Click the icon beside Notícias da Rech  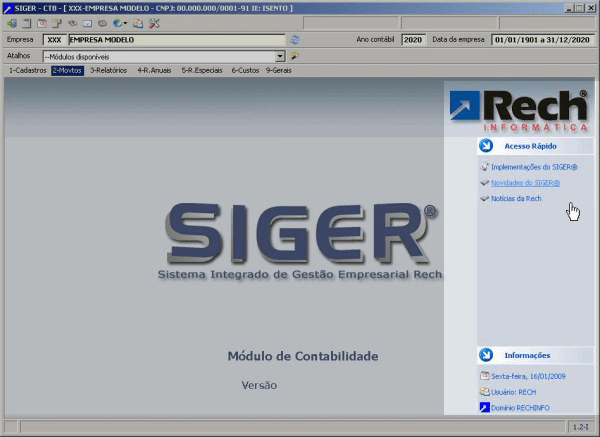[x=484, y=199]
